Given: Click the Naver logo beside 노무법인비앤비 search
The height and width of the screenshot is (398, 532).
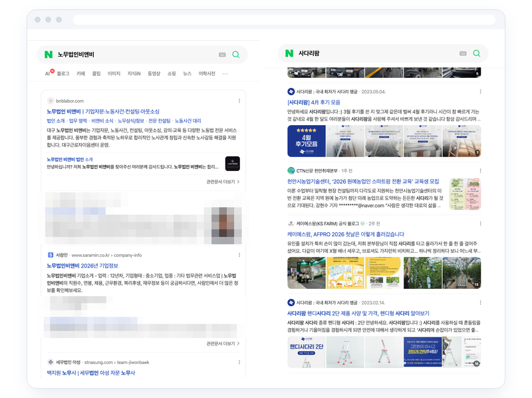Looking at the screenshot, I should (49, 55).
